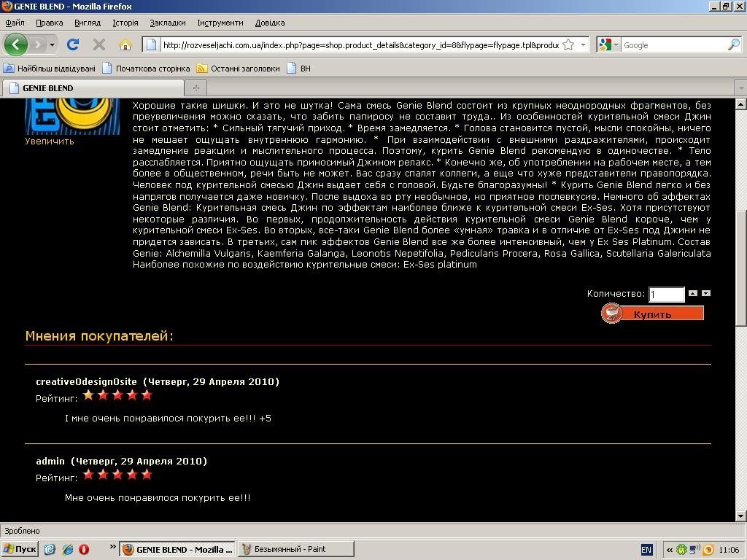Image resolution: width=747 pixels, height=560 pixels.
Task: Open the Вигляд menu
Action: 88,23
